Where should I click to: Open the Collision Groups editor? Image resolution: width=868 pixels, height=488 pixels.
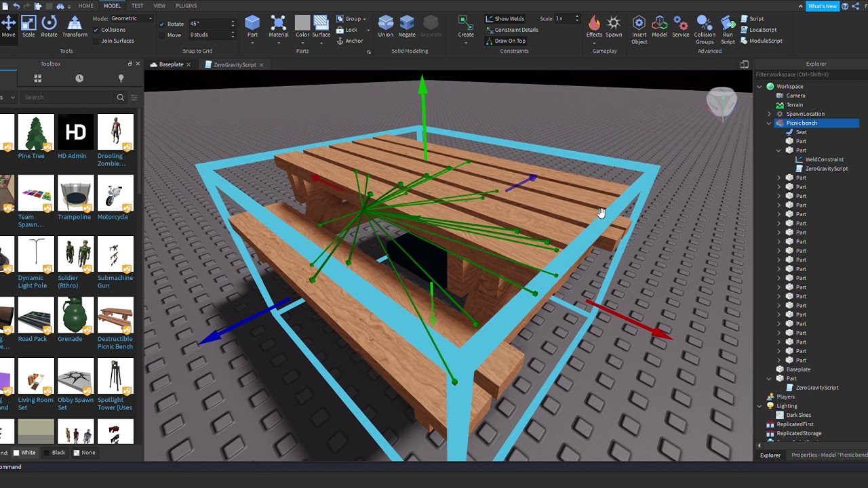click(x=705, y=30)
